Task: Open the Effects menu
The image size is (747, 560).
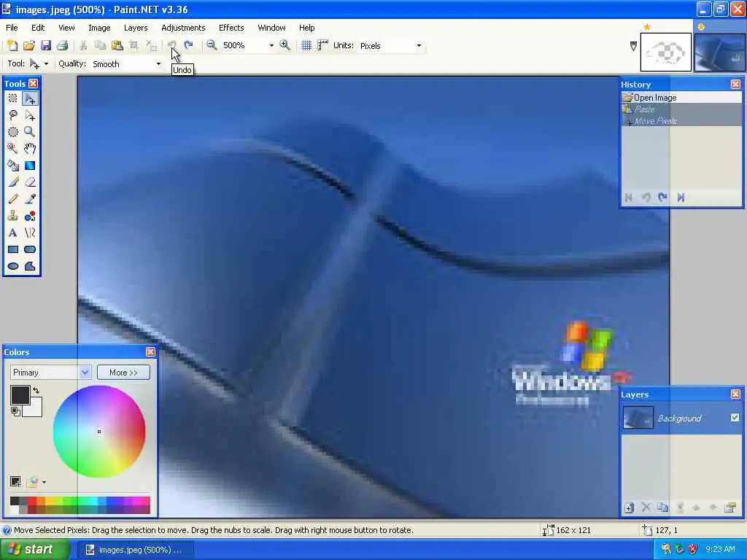Action: click(231, 28)
